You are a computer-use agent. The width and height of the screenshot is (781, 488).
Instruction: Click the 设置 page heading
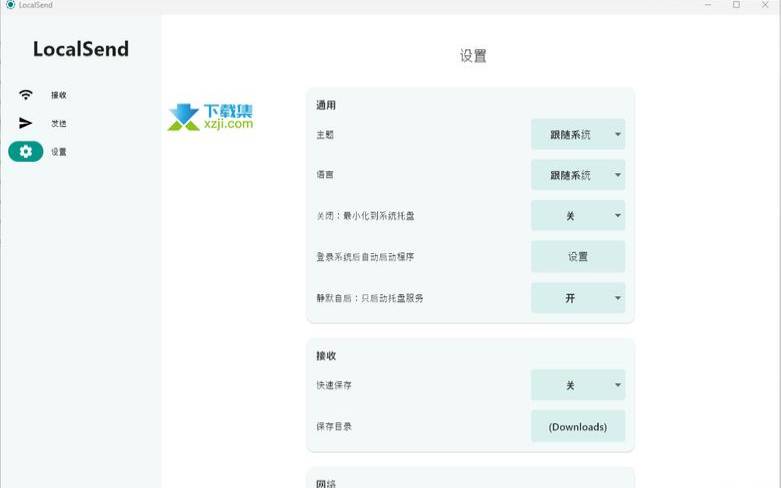pos(473,56)
